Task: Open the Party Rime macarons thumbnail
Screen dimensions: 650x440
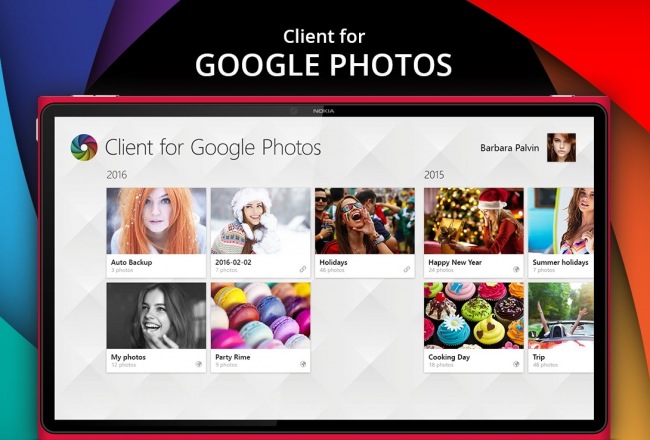Action: [x=260, y=316]
